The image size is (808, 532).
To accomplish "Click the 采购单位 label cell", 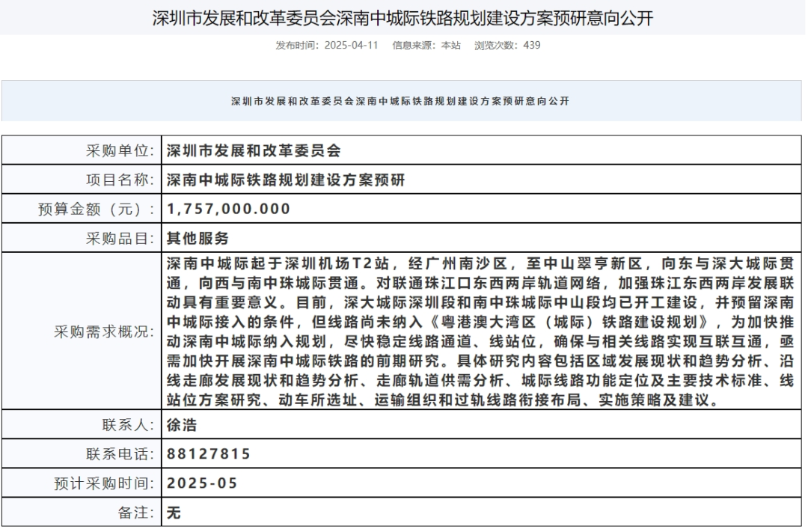I will pos(82,150).
